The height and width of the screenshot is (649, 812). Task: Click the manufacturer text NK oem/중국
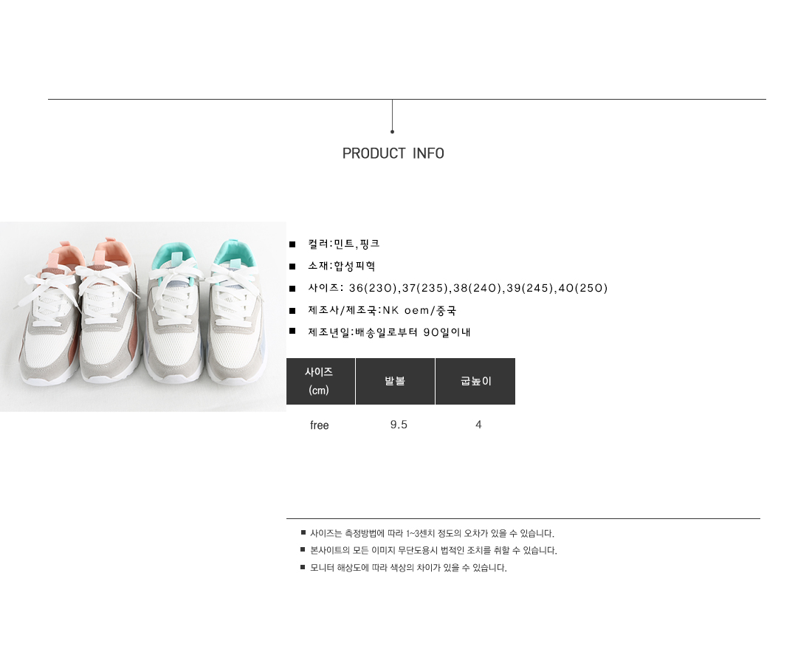[x=419, y=310]
